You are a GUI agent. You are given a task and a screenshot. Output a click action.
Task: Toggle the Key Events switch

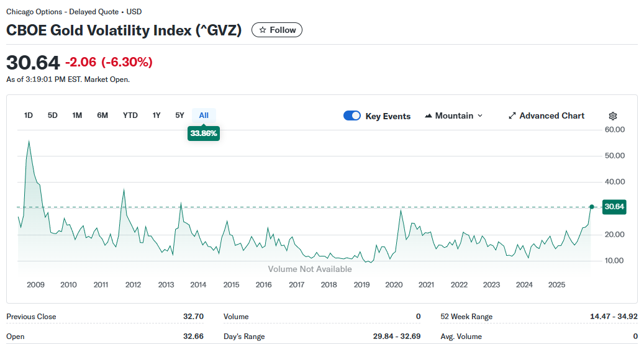tap(352, 116)
